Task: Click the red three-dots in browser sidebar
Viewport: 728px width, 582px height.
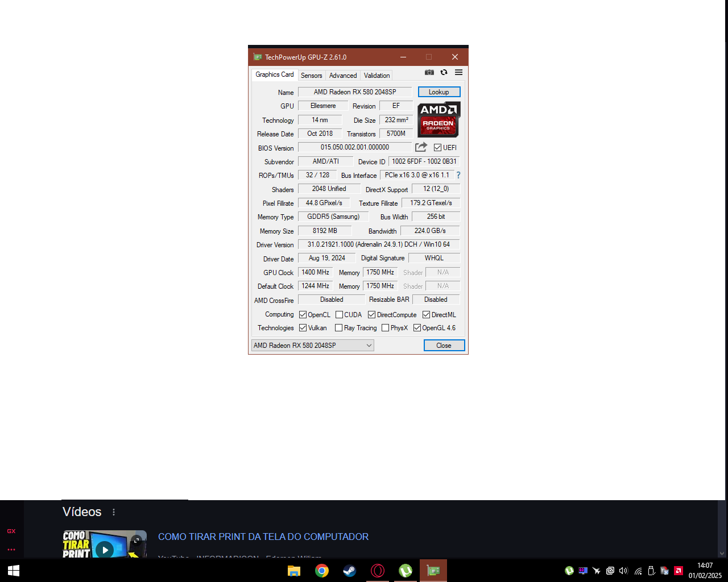Action: pos(11,550)
